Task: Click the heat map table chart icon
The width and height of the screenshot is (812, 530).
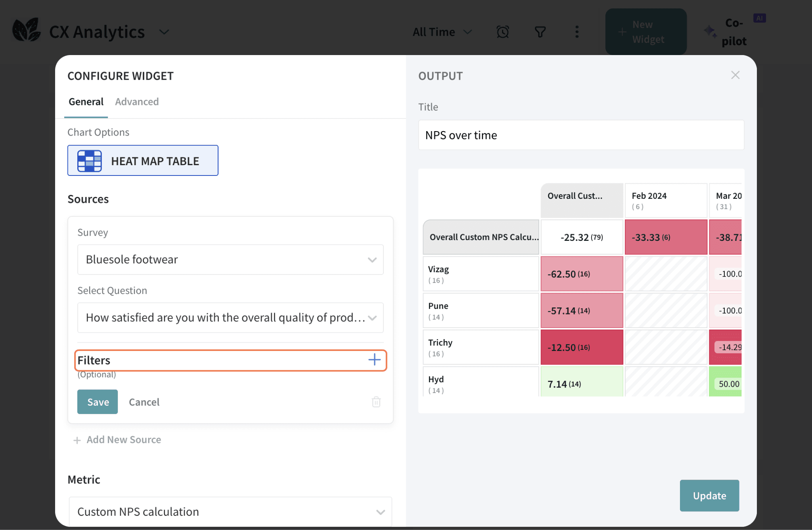Action: coord(90,161)
